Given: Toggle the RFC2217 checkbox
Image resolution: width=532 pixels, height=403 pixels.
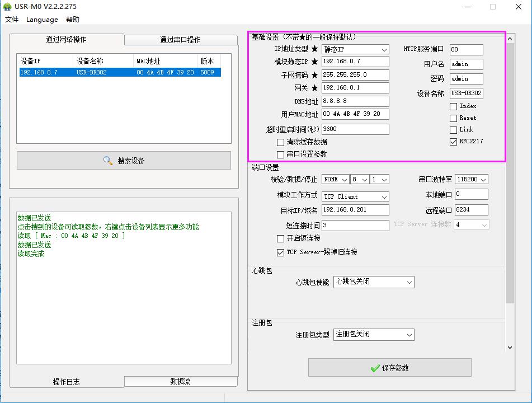Looking at the screenshot, I should pyautogui.click(x=453, y=142).
